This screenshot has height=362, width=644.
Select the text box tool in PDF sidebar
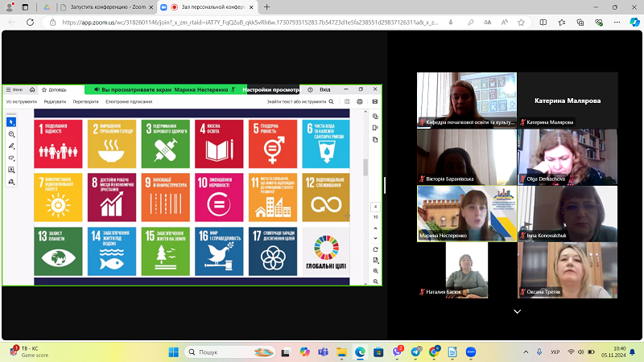(x=11, y=170)
